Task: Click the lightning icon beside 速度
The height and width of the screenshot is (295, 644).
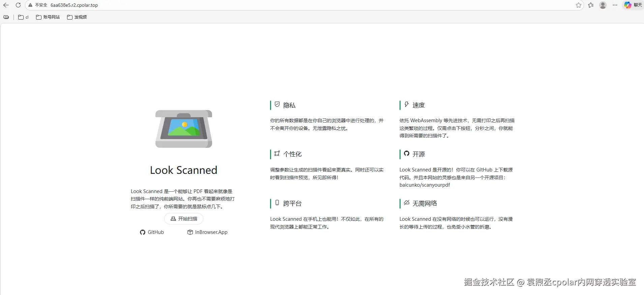Action: (x=407, y=104)
